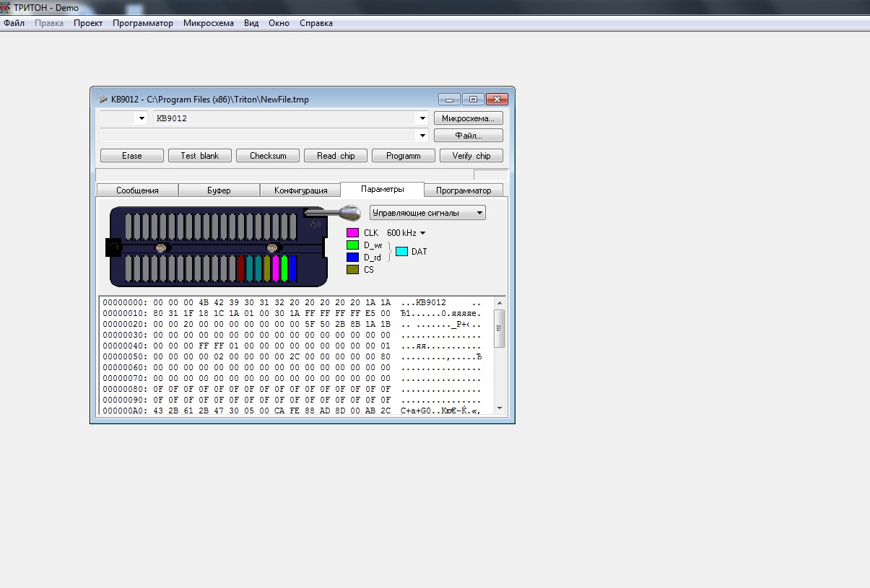Click the KB9012 chip icon in title bar
This screenshot has width=870, height=588.
[x=102, y=99]
